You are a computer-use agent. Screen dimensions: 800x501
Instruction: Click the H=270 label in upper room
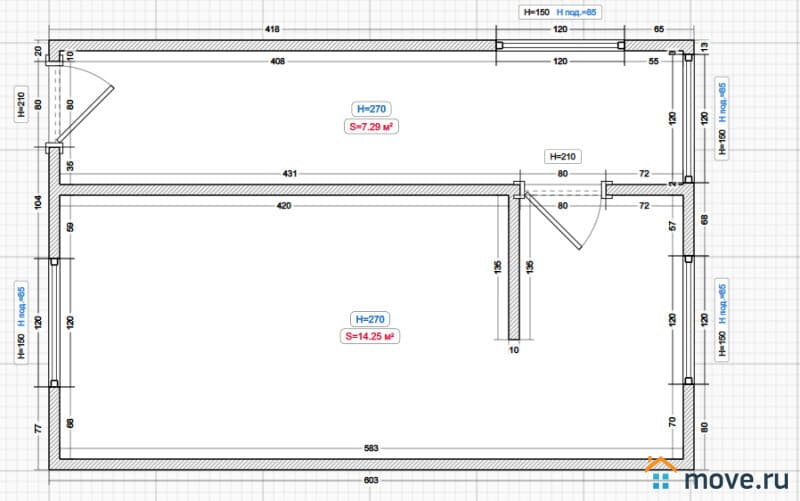[371, 109]
